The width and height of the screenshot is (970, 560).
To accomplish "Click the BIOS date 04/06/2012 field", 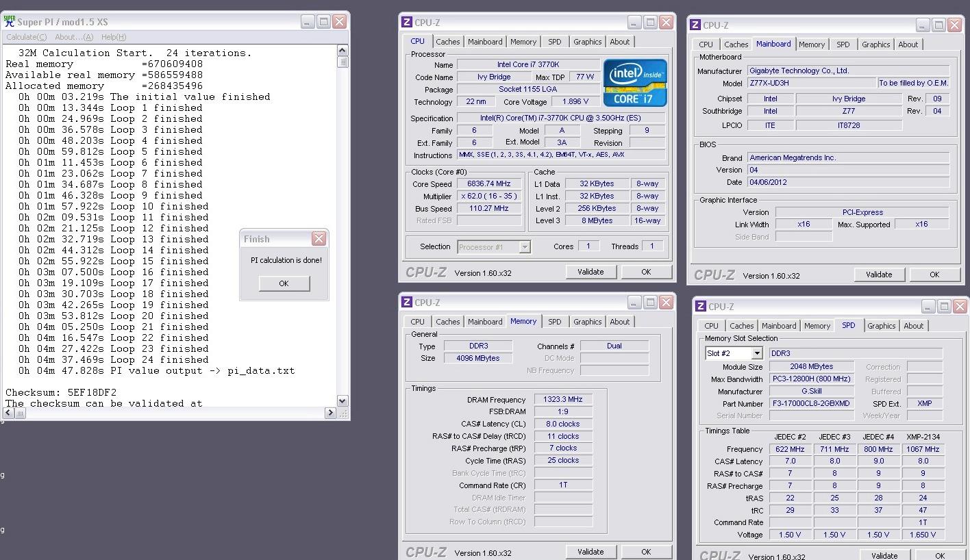I will point(848,183).
